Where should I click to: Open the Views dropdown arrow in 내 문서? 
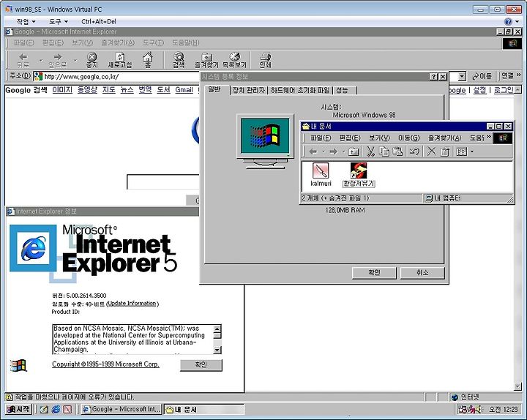(x=472, y=152)
